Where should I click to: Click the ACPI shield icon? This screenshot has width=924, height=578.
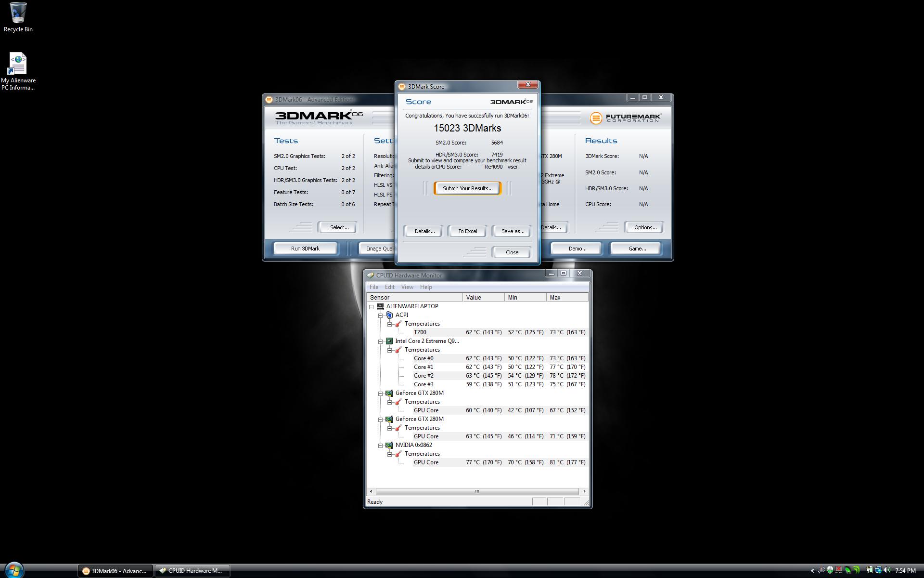click(389, 315)
